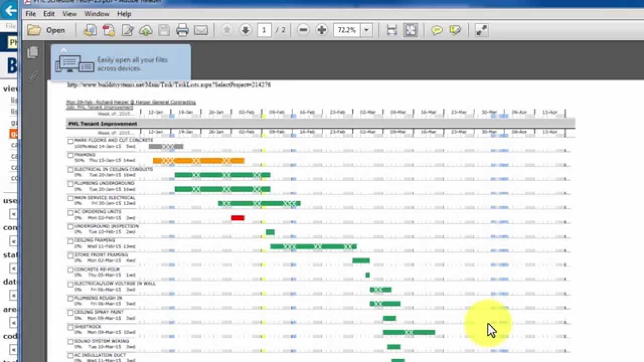The height and width of the screenshot is (362, 644).
Task: Check the FRAMING task checkbox
Action: click(x=70, y=155)
